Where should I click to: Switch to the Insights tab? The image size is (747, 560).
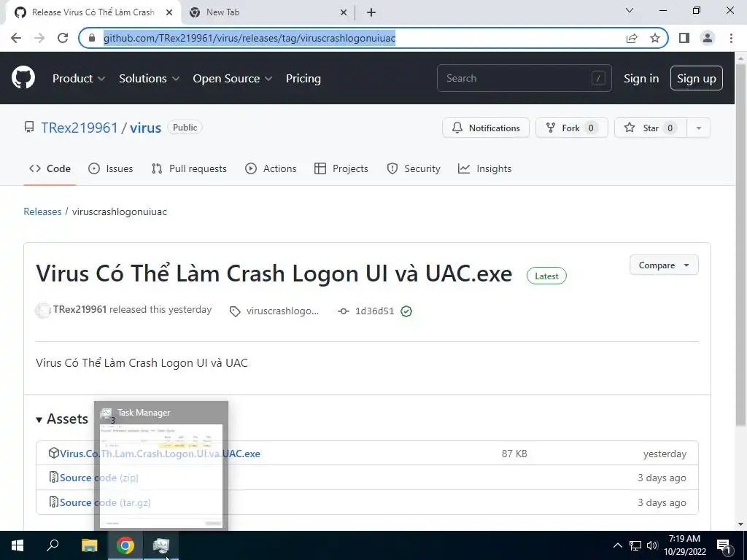coord(484,168)
